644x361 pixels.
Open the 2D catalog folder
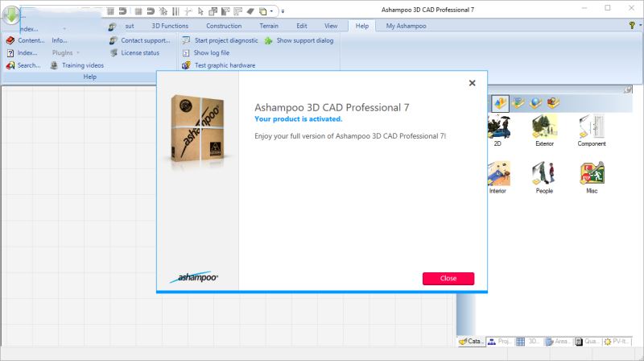498,131
